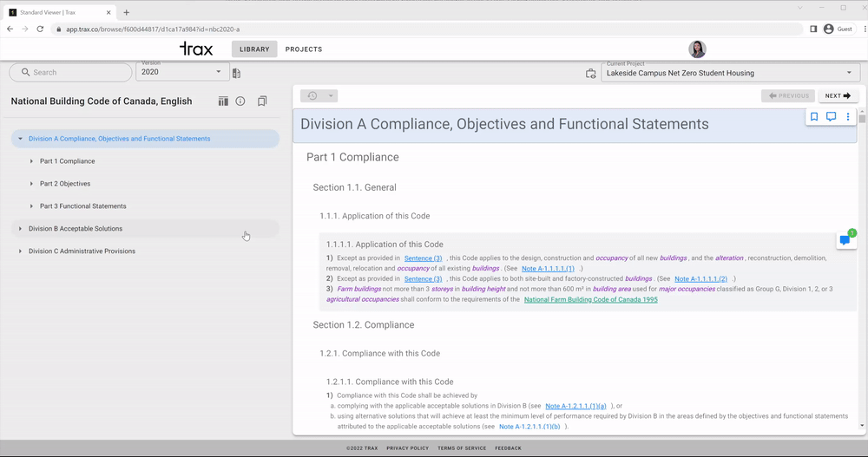Click the Section 1.2. Compliance heading
Screen dimensions: 868x457
pyautogui.click(x=363, y=325)
